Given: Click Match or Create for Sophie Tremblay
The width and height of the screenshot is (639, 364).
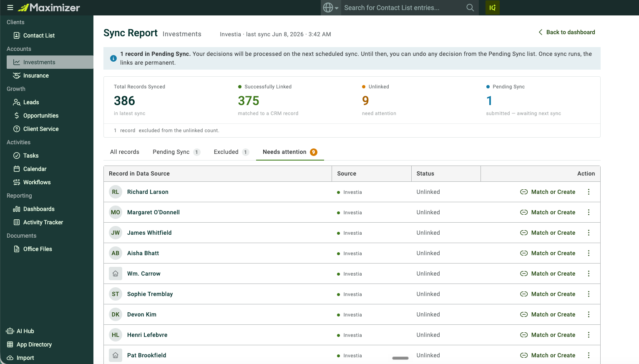Looking at the screenshot, I should pos(548,294).
